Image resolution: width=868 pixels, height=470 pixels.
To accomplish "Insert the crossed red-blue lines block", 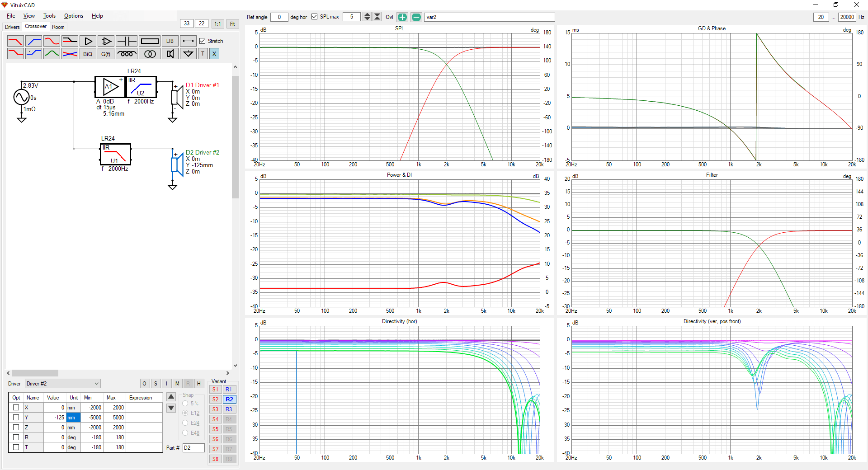I will (70, 54).
